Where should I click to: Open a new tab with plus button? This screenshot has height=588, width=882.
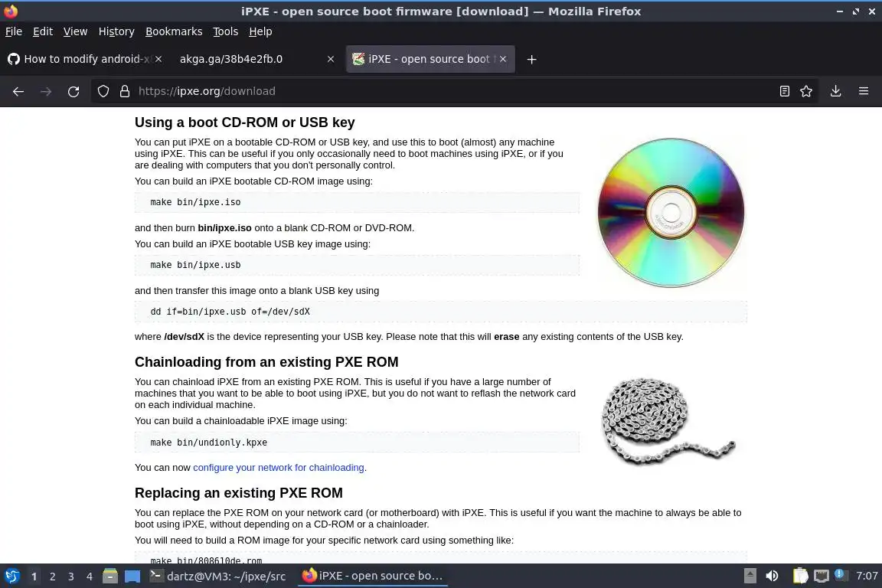click(531, 59)
